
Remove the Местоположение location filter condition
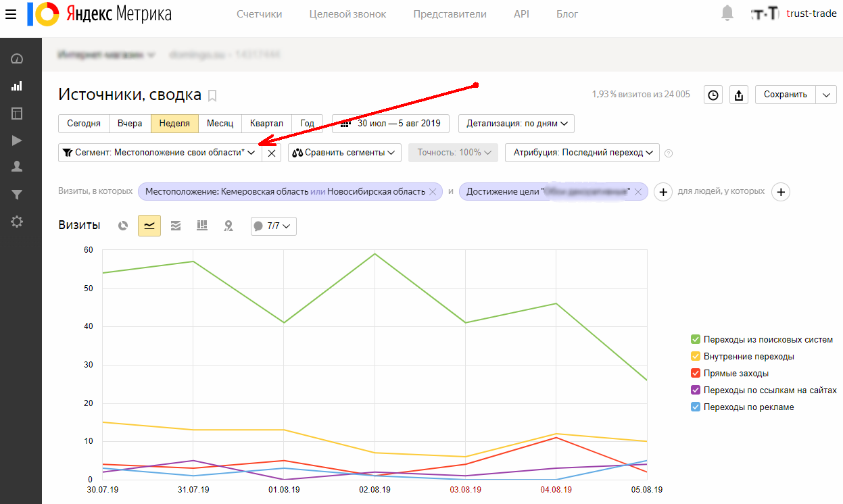(433, 192)
